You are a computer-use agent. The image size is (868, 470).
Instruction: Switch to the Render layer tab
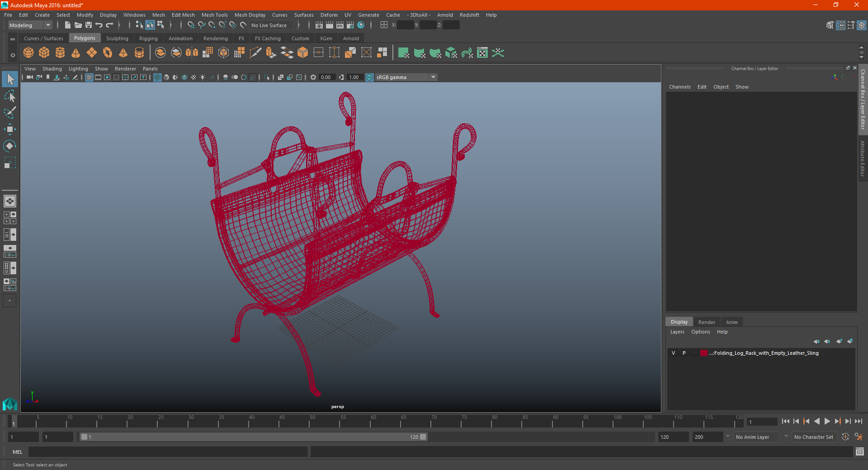(x=707, y=322)
